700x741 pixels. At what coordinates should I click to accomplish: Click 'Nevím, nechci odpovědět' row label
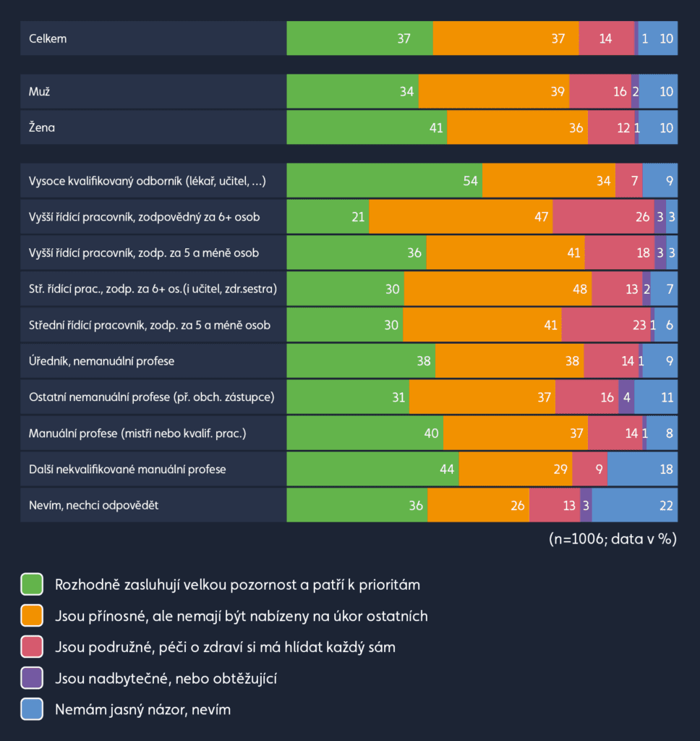(93, 505)
